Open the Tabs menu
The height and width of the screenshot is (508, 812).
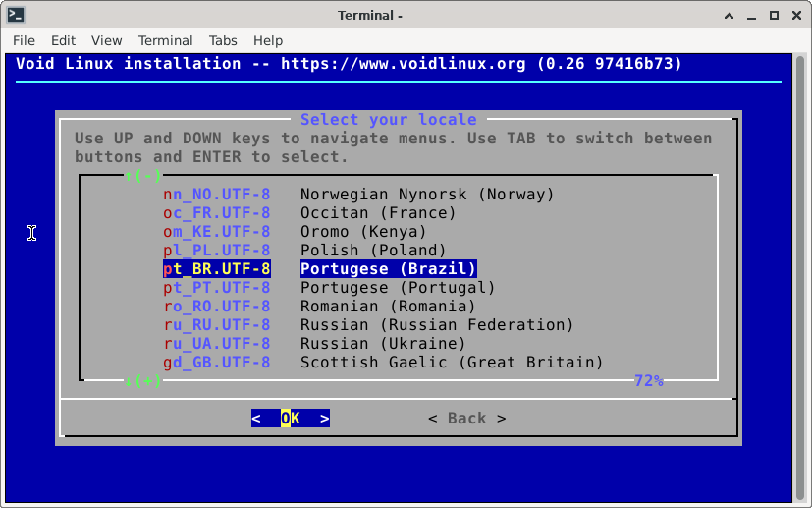(223, 40)
